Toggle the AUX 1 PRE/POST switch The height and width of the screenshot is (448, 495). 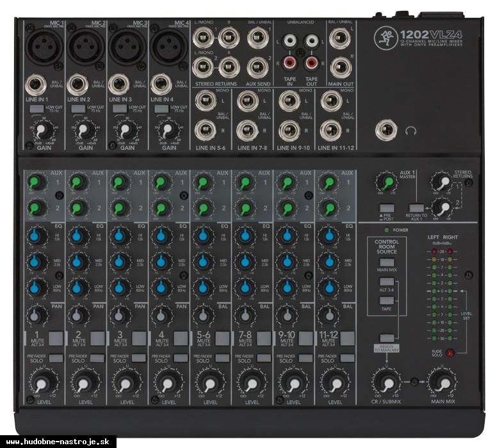tap(387, 208)
